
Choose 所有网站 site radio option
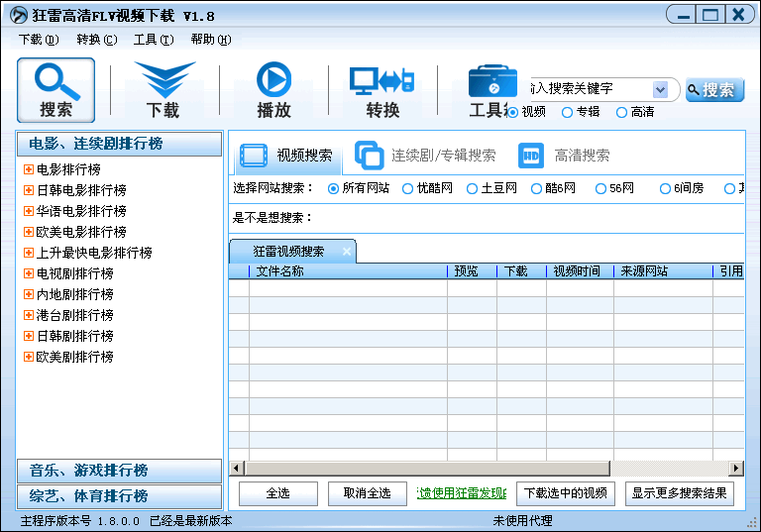pyautogui.click(x=333, y=188)
